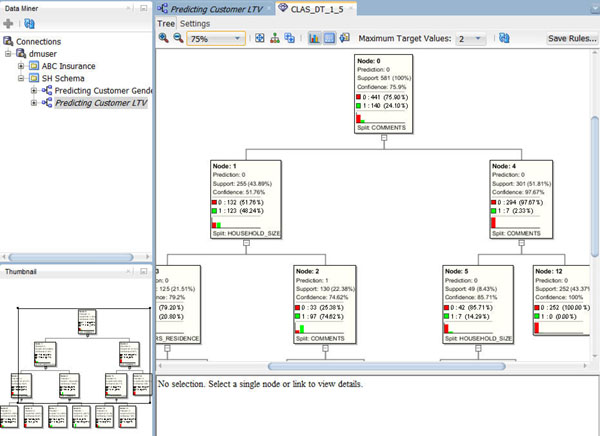Select decision tree Node 2
Viewport: 600px width, 436px height.
coord(325,305)
